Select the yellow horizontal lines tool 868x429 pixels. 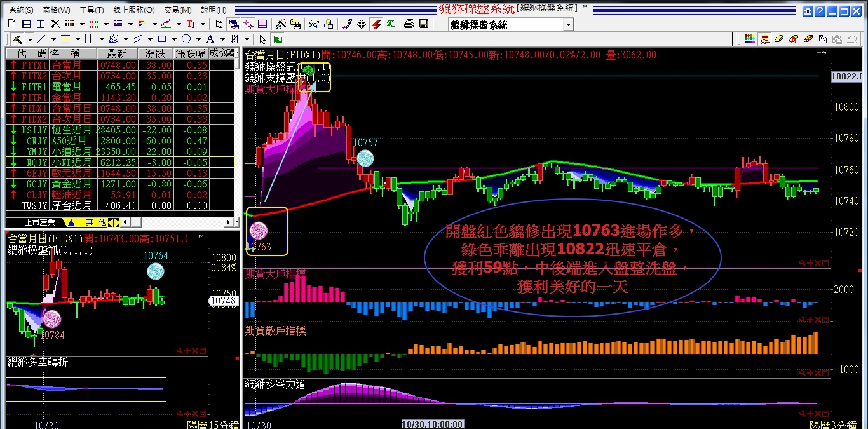click(x=65, y=39)
